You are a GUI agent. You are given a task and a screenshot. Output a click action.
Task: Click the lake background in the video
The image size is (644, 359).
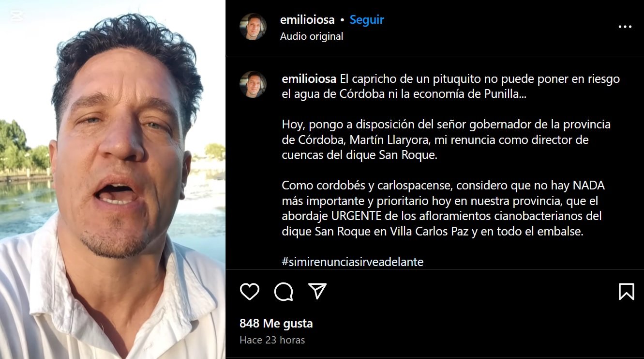tap(24, 208)
